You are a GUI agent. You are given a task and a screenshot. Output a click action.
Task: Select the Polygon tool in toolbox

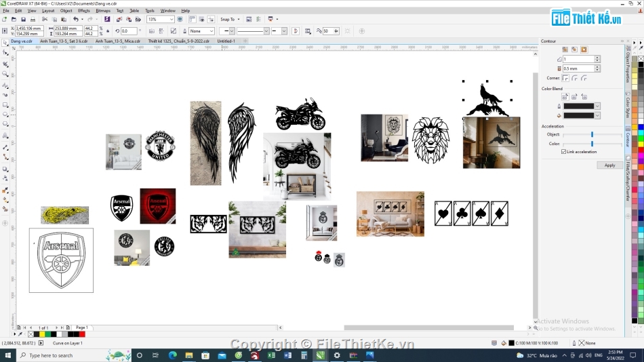point(5,124)
